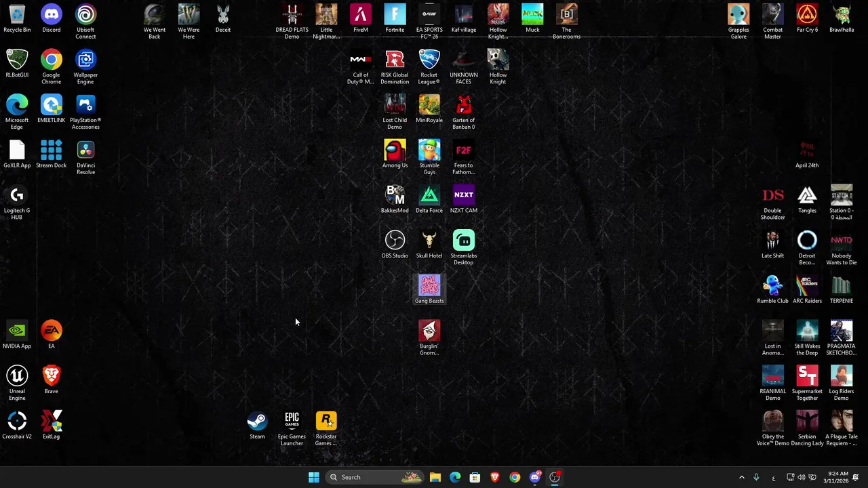Open the FiveM shortcut
Viewport: 868px width, 488px height.
tap(361, 19)
